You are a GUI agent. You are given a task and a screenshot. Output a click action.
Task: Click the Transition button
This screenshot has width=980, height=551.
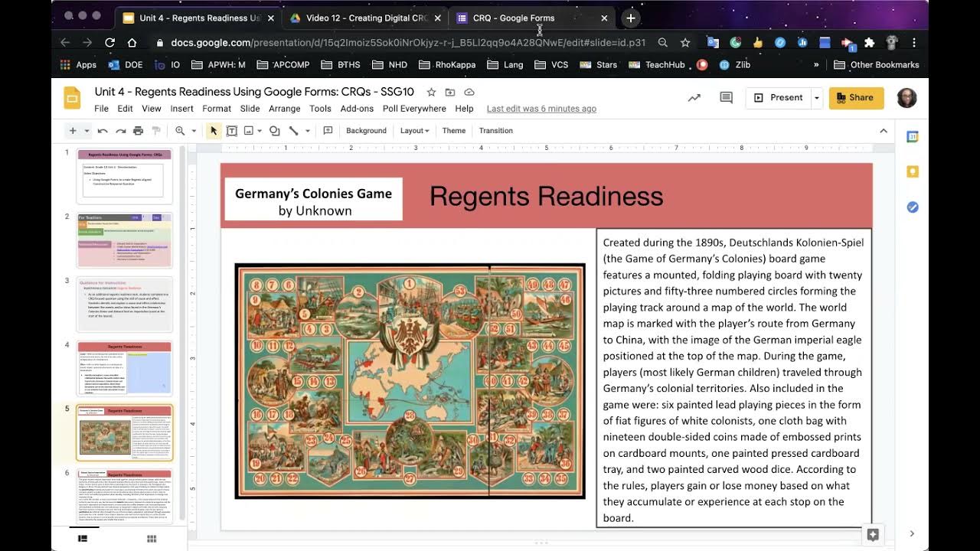496,131
